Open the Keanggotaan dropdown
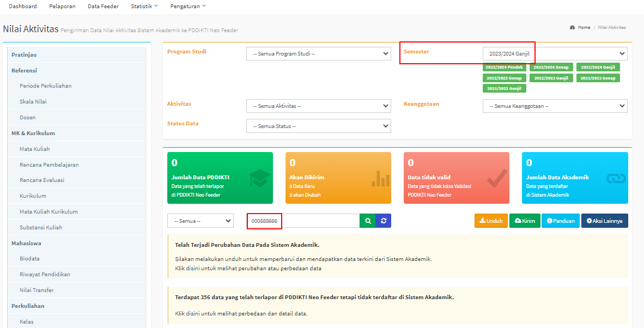This screenshot has width=644, height=328. tap(555, 106)
